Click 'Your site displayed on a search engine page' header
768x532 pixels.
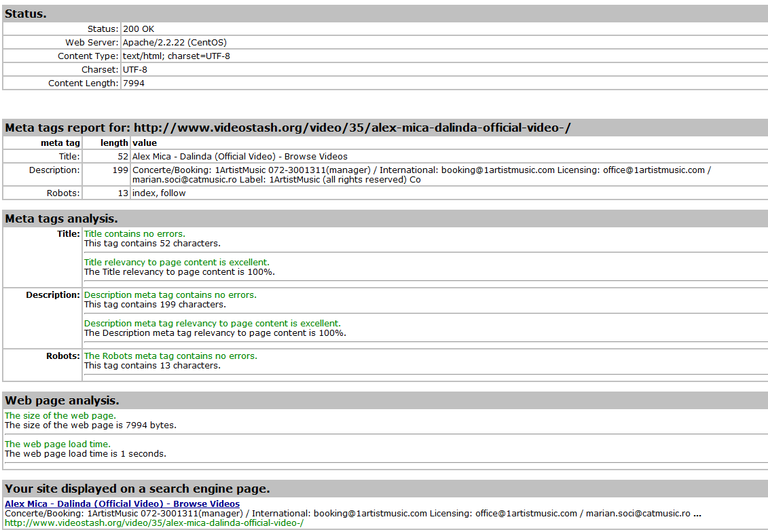(x=137, y=489)
